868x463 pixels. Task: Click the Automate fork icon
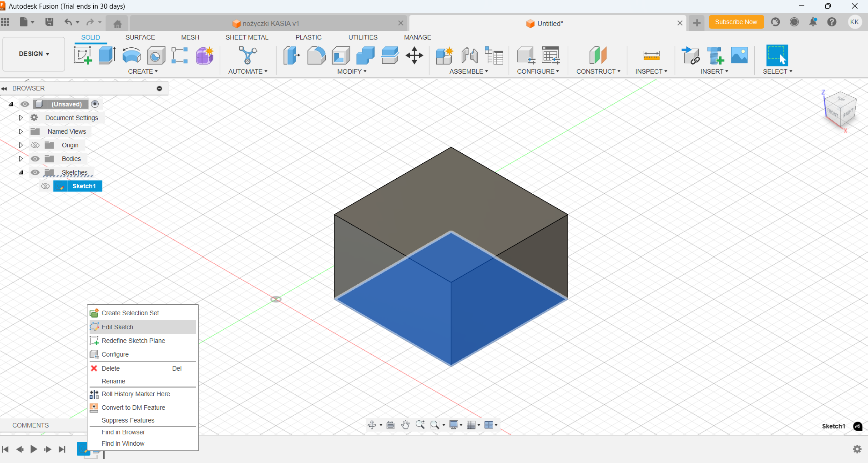(x=247, y=55)
